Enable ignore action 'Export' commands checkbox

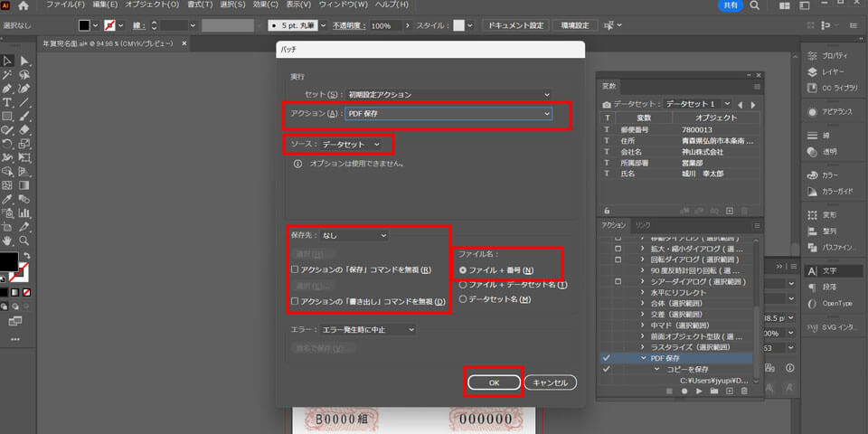[295, 301]
